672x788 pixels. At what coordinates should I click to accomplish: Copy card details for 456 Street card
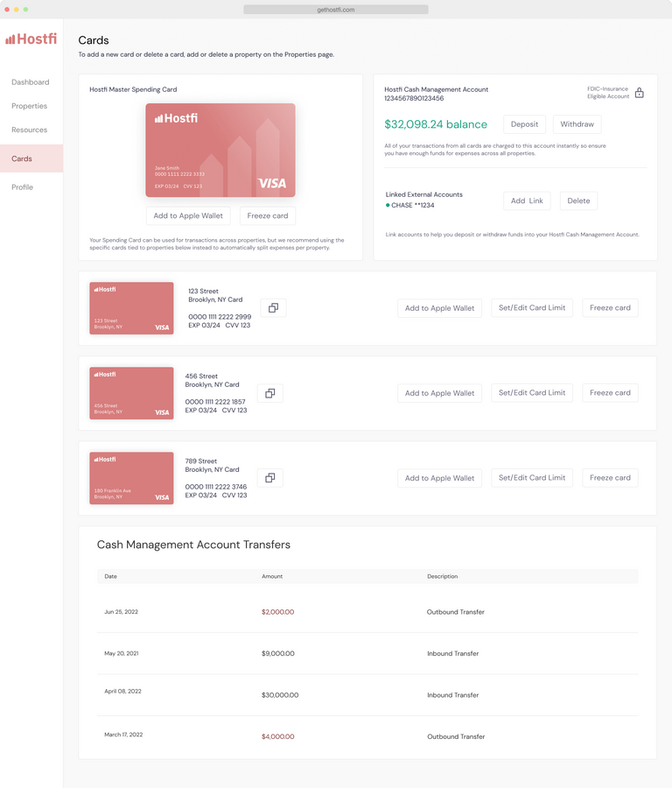pos(269,393)
